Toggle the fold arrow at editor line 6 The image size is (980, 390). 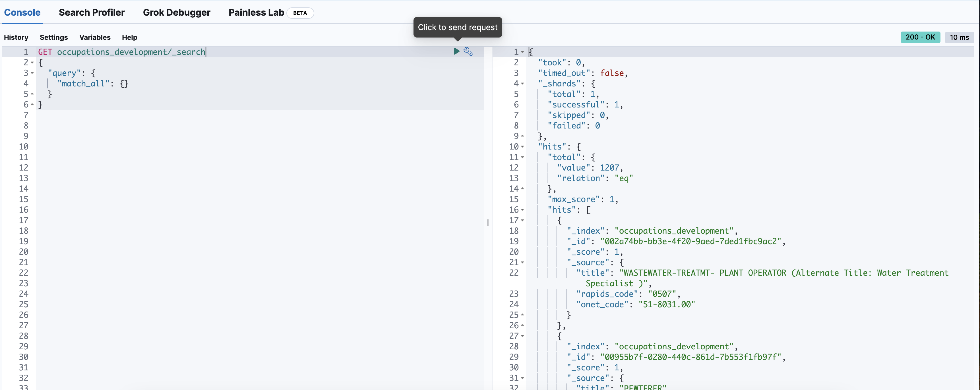click(x=32, y=105)
